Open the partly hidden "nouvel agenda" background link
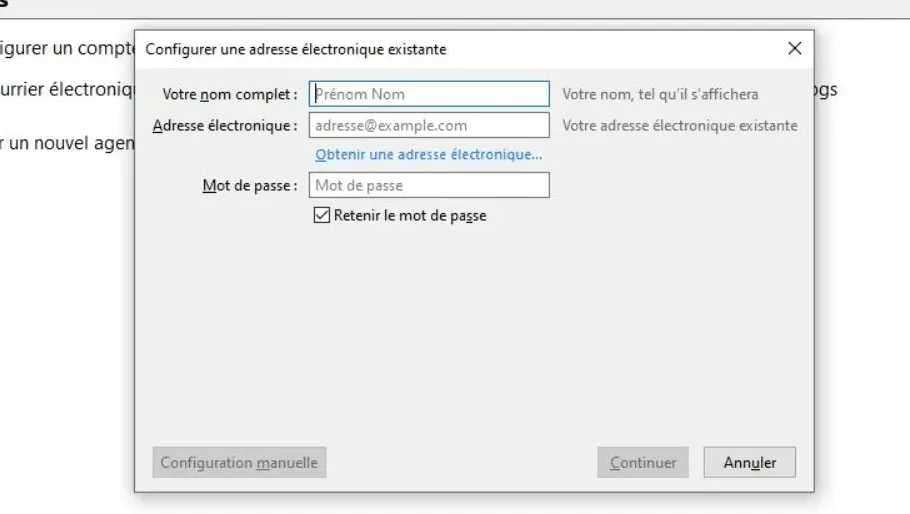 tap(66, 143)
